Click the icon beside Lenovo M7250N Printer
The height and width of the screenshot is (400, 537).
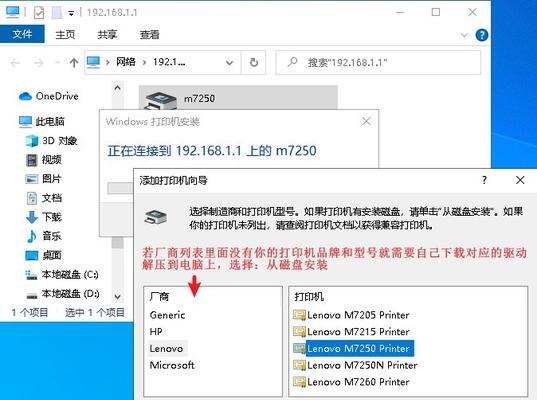pyautogui.click(x=299, y=365)
